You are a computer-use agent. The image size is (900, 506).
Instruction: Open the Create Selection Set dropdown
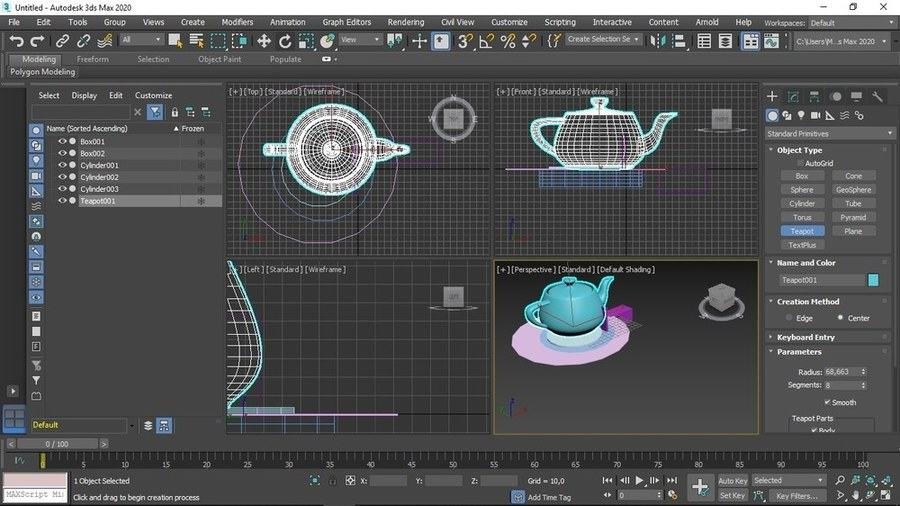(603, 39)
